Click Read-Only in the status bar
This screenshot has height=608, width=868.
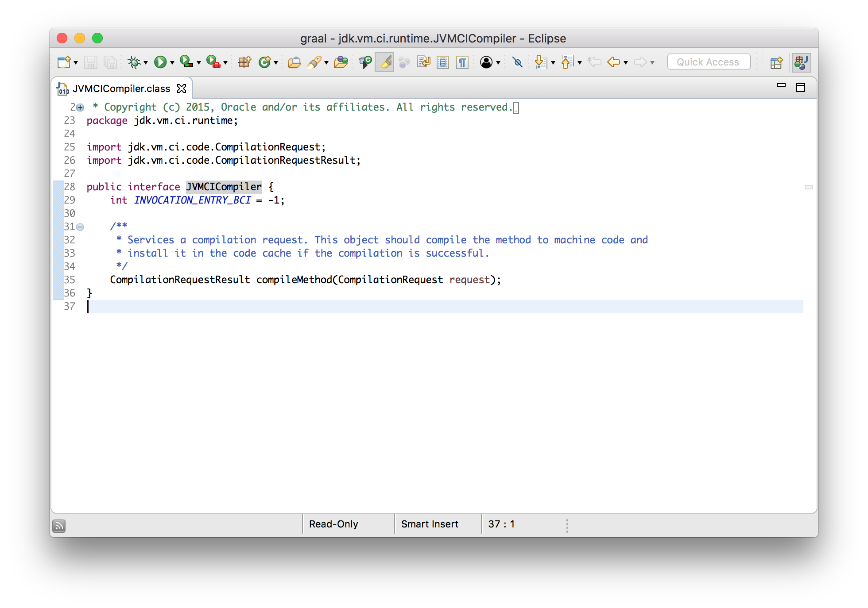333,524
